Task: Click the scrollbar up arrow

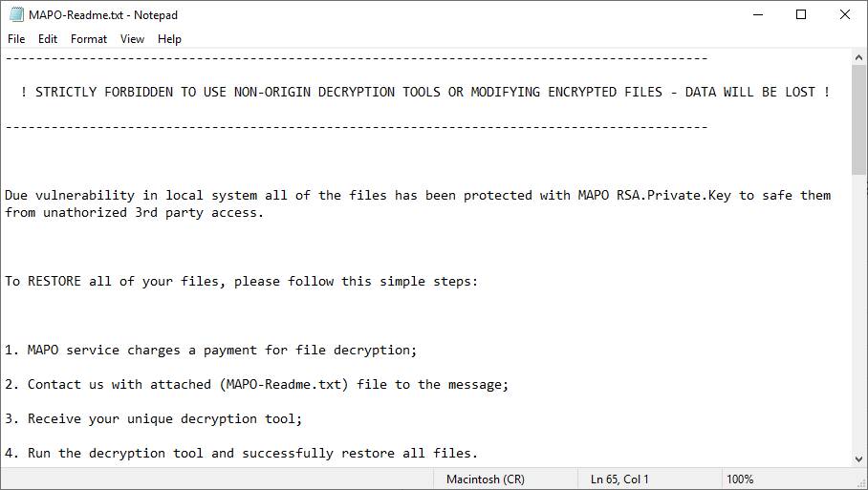Action: (859, 57)
